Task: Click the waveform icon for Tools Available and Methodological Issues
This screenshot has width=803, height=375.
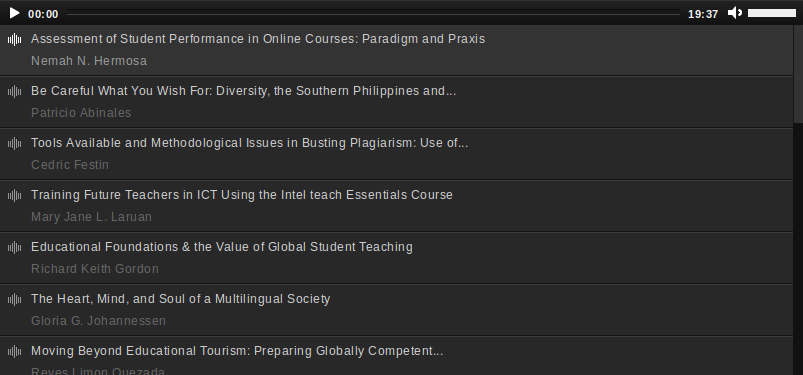Action: [x=15, y=143]
